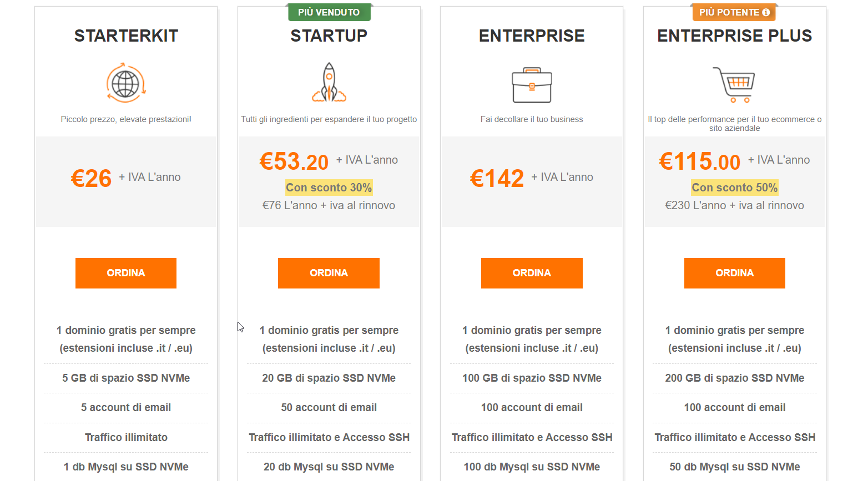This screenshot has width=868, height=481.
Task: Click the 'Con sconto 30%' highlighted label
Action: pos(329,188)
